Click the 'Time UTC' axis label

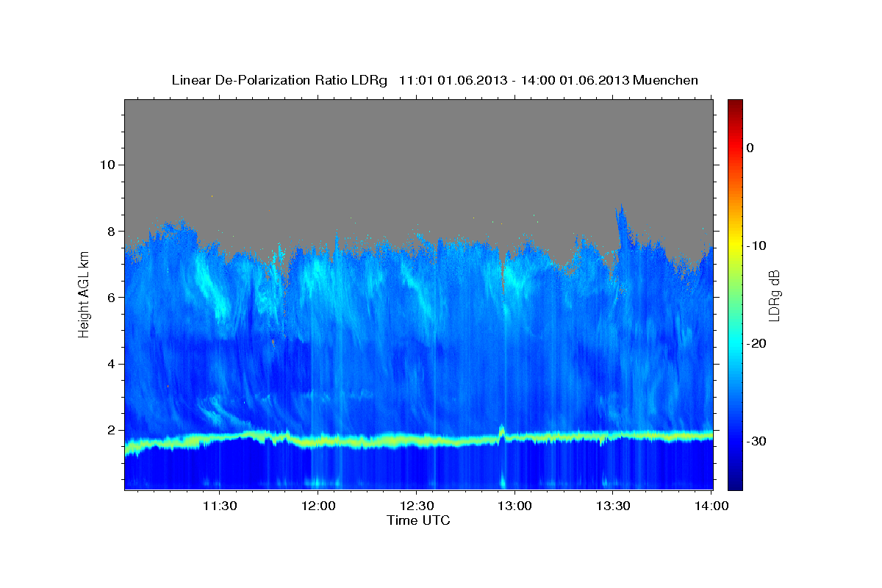click(x=418, y=520)
